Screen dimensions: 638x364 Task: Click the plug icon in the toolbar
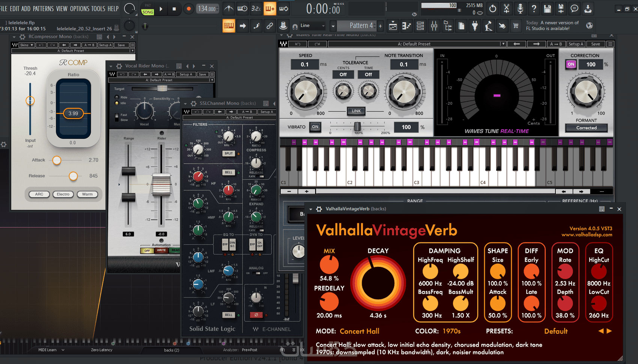[475, 26]
